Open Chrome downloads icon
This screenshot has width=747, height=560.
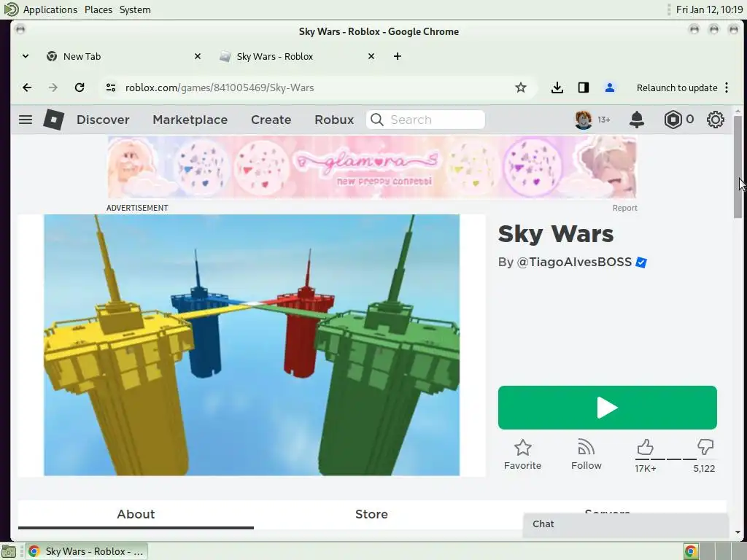click(557, 87)
